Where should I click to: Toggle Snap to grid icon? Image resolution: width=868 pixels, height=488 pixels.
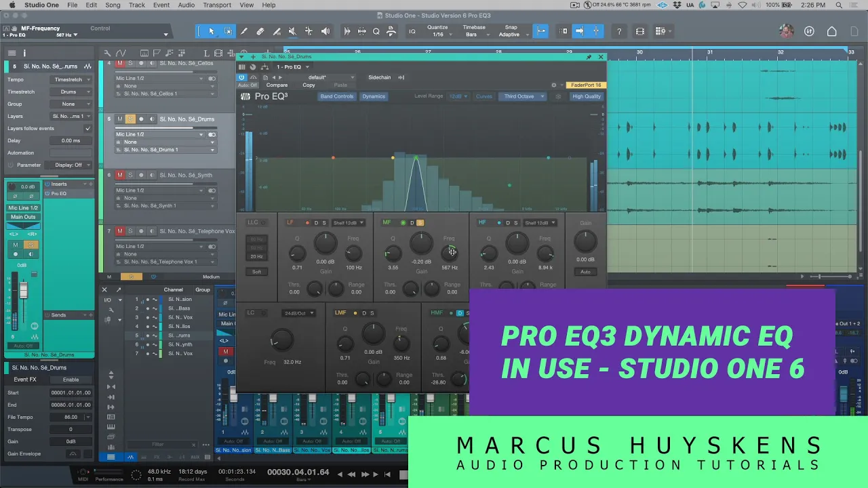point(541,31)
